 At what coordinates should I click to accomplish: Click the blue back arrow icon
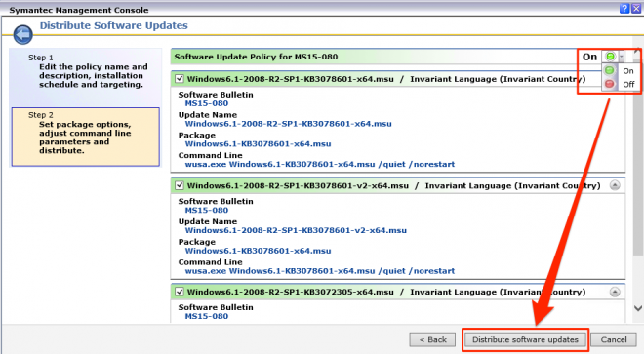(22, 34)
